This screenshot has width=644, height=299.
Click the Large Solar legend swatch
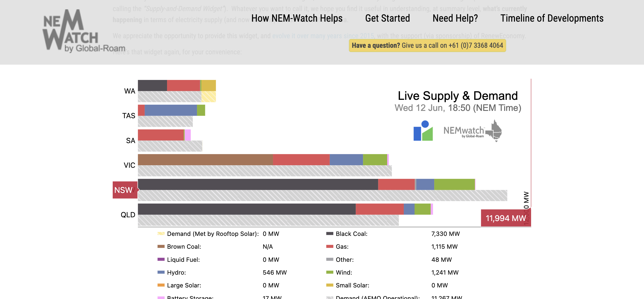(161, 285)
